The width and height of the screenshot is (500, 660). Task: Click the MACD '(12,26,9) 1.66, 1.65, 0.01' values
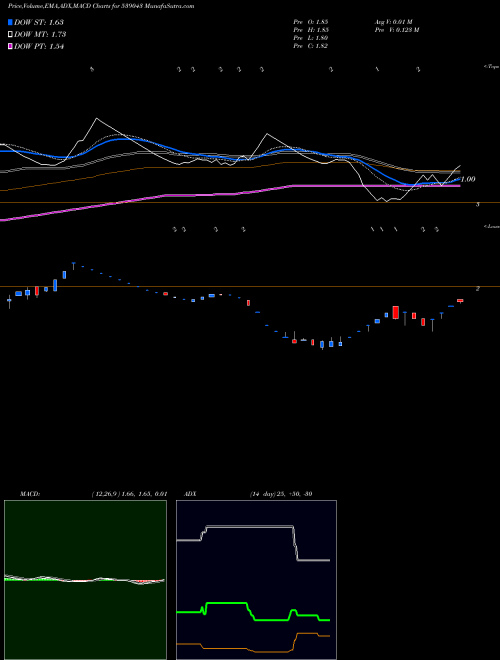(x=129, y=494)
